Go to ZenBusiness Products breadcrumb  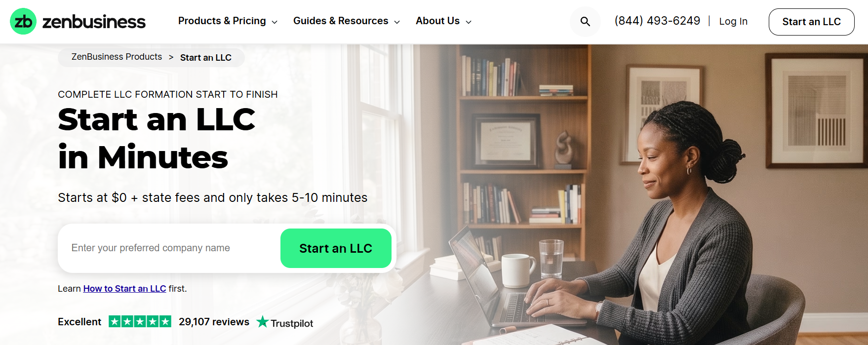coord(117,57)
